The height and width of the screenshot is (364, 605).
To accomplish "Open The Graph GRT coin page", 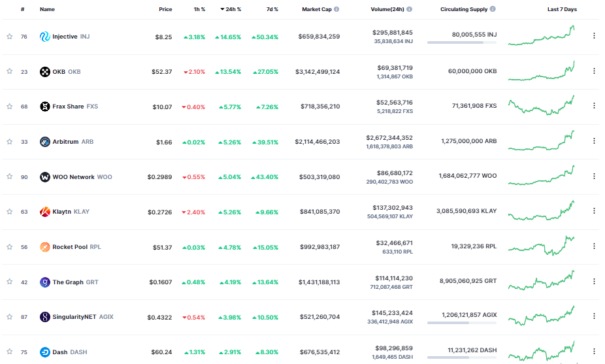I will pos(68,282).
